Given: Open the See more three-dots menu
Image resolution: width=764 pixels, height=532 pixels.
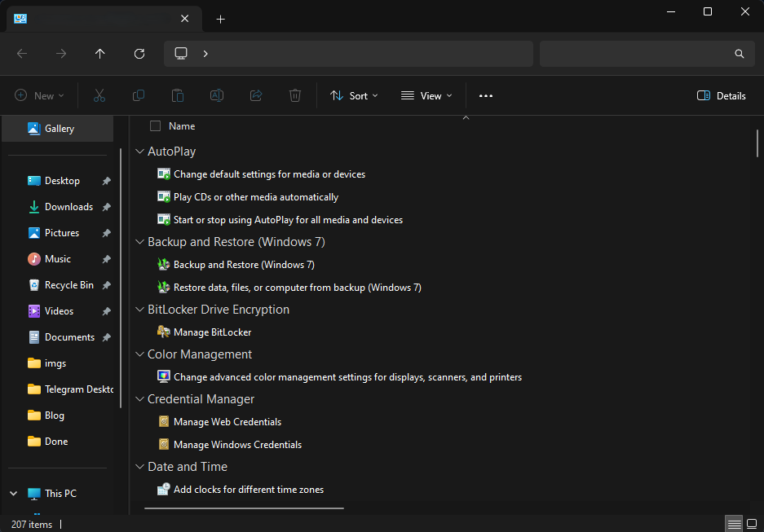Looking at the screenshot, I should pyautogui.click(x=486, y=96).
